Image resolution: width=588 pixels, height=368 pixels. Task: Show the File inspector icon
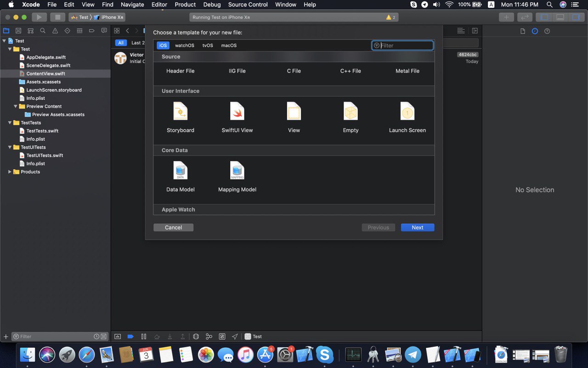[x=523, y=31]
